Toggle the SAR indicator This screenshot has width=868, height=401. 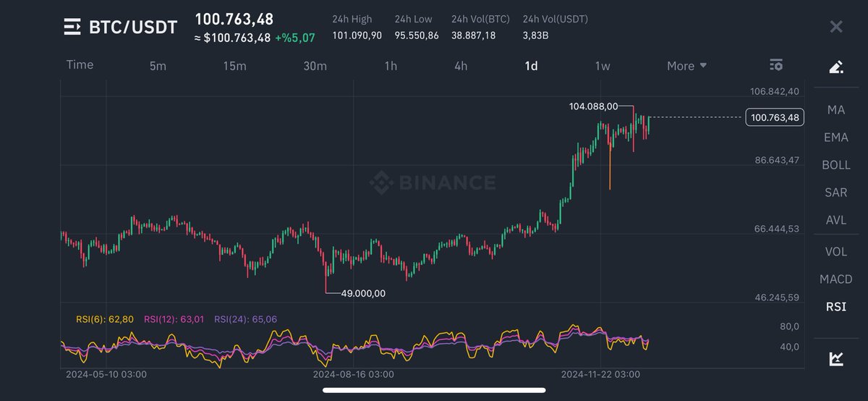[835, 193]
